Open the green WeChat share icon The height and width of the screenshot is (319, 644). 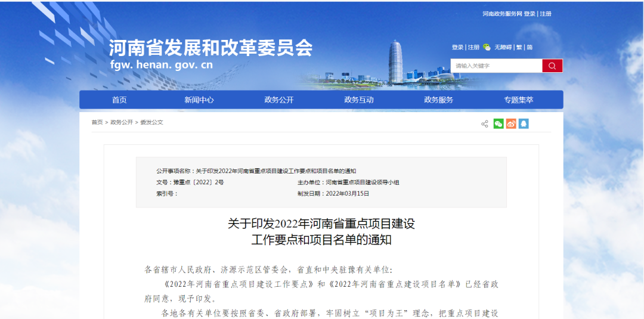pos(498,123)
